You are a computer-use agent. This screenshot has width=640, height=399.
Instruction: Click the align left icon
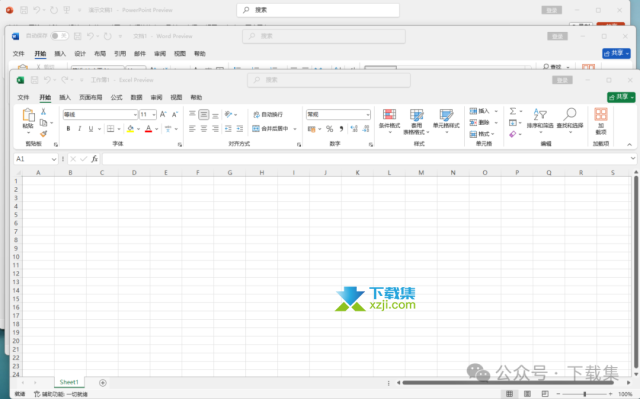(192, 129)
